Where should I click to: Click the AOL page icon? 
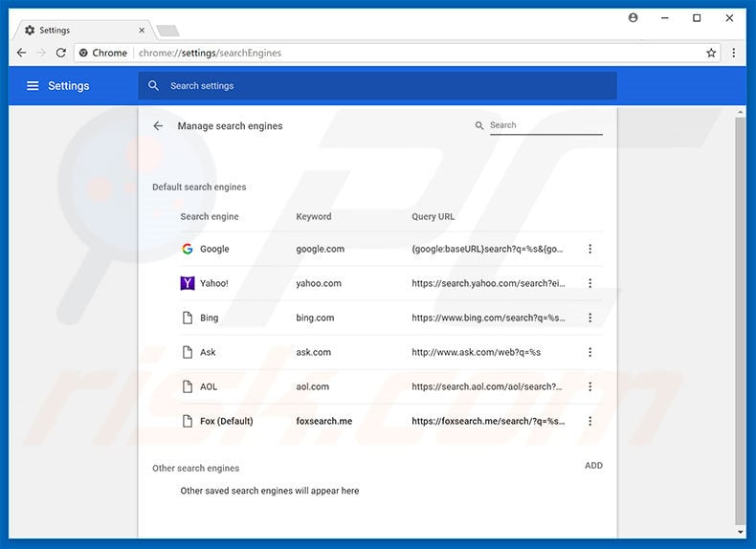click(187, 386)
